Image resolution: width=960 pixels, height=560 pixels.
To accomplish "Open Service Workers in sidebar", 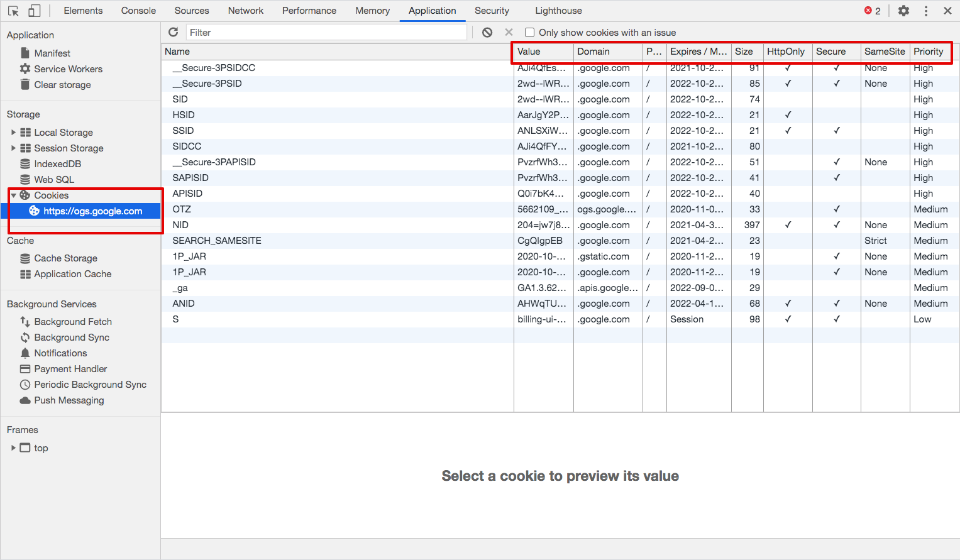I will click(x=68, y=69).
